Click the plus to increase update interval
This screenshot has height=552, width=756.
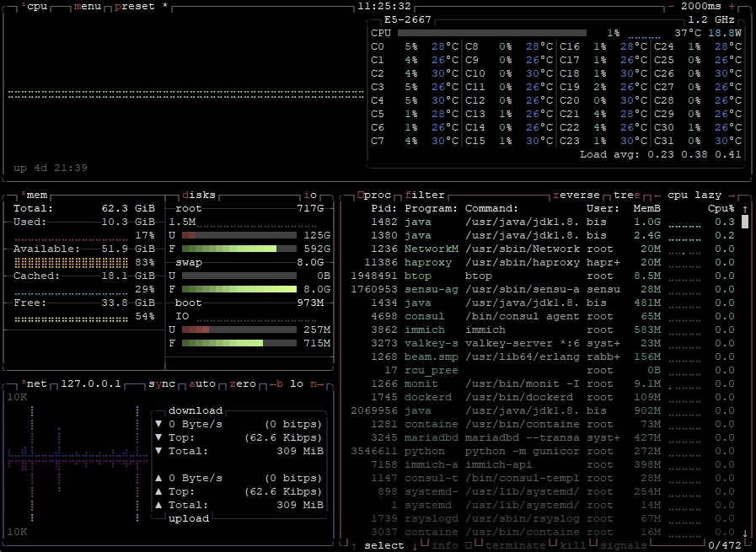[x=731, y=6]
